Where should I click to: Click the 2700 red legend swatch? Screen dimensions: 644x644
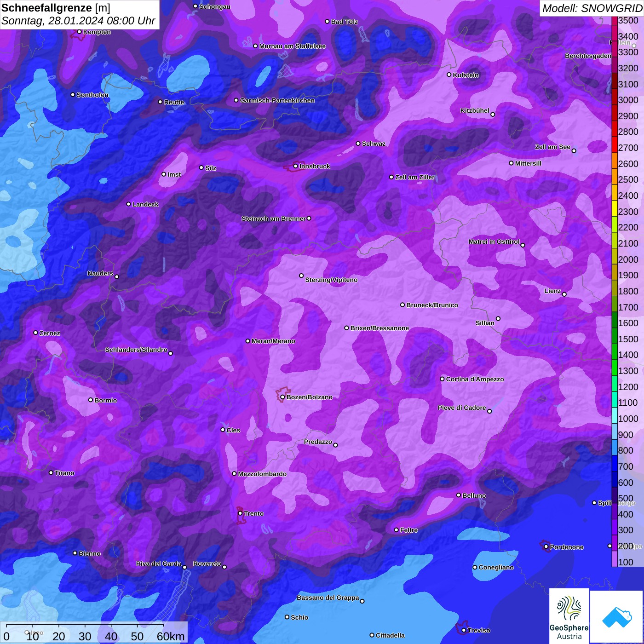(615, 144)
